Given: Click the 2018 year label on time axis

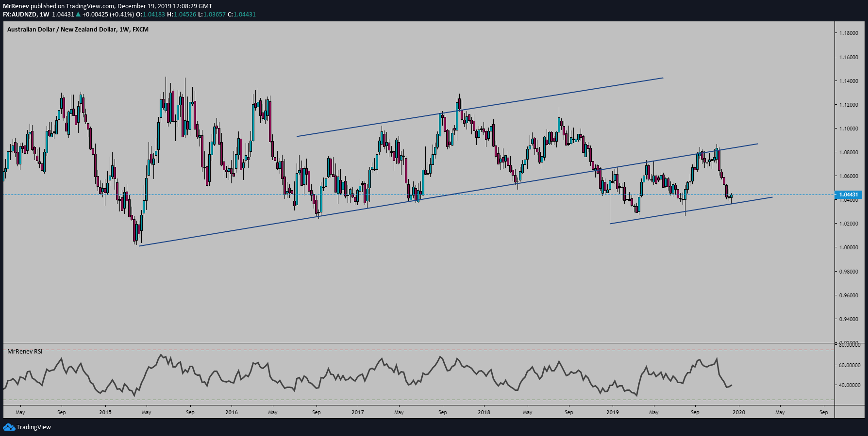Looking at the screenshot, I should (484, 412).
